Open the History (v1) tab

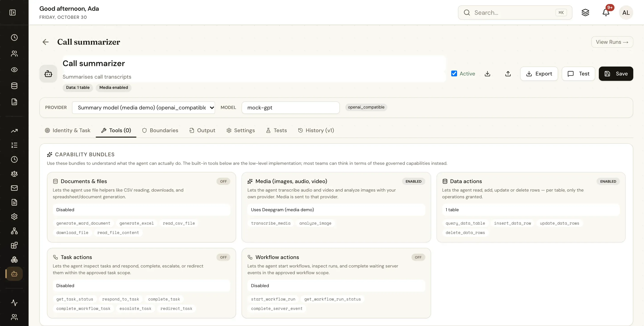pyautogui.click(x=316, y=130)
